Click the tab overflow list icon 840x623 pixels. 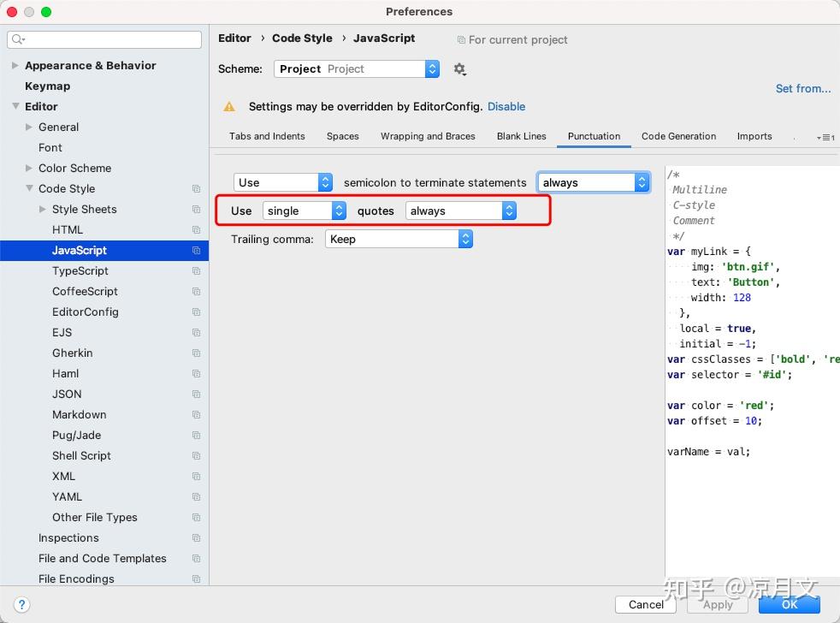pos(825,137)
